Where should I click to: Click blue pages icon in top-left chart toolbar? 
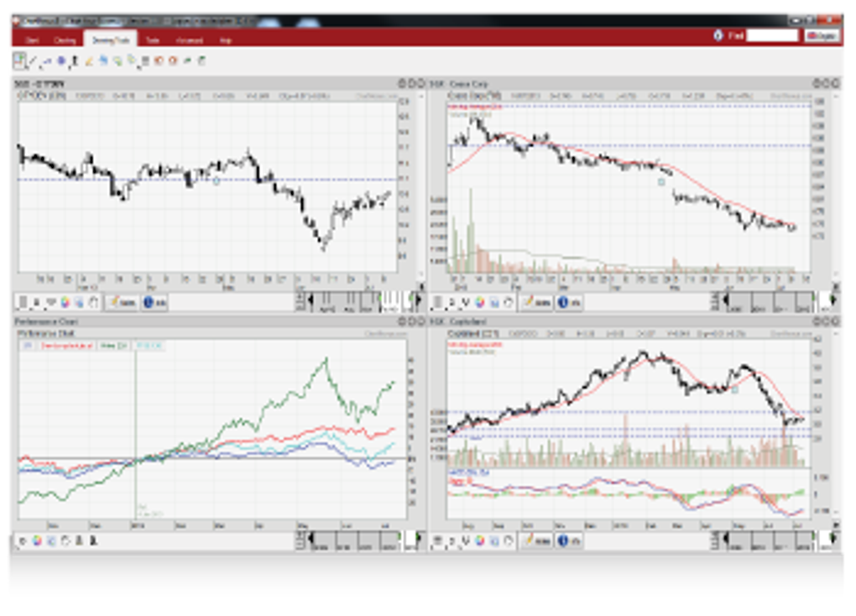coord(79,302)
